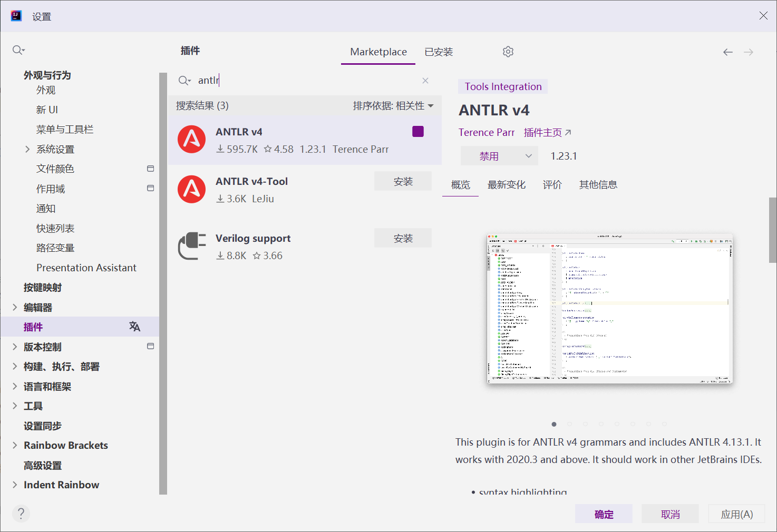Open the 禁用 dropdown arrow
The height and width of the screenshot is (532, 777).
coord(529,156)
